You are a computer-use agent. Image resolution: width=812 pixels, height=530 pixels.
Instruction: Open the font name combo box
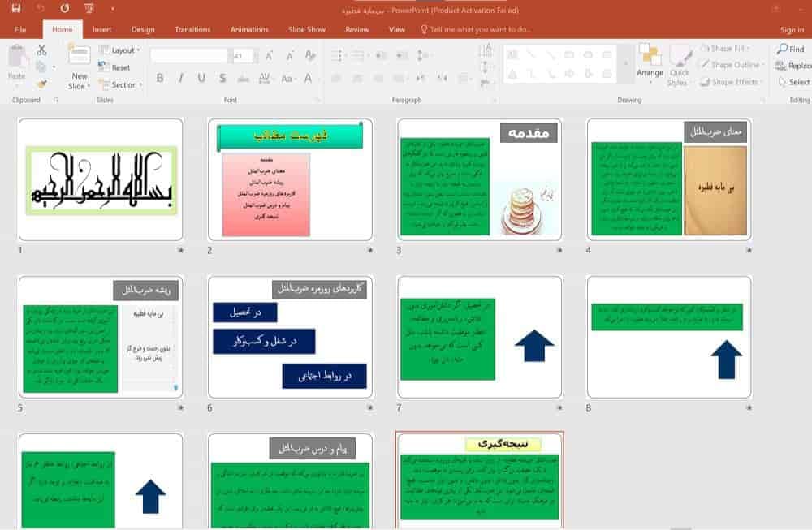tap(189, 55)
